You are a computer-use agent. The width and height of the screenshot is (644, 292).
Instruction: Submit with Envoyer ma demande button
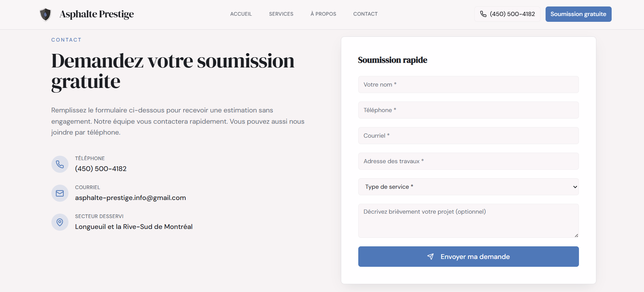click(468, 257)
